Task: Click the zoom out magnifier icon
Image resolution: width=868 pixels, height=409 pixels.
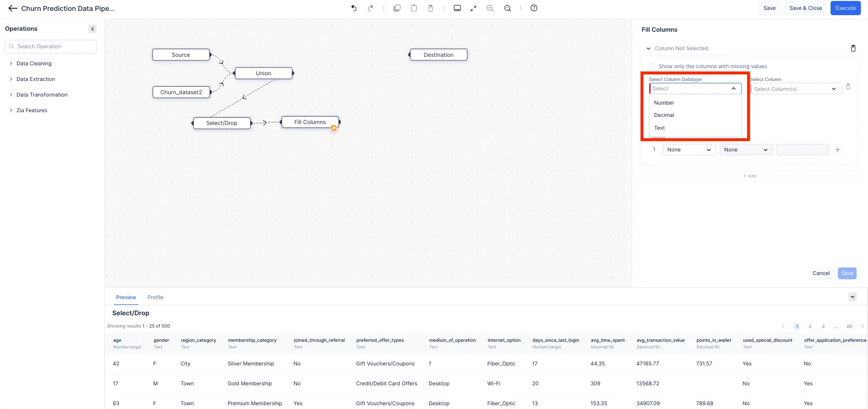Action: [x=507, y=8]
